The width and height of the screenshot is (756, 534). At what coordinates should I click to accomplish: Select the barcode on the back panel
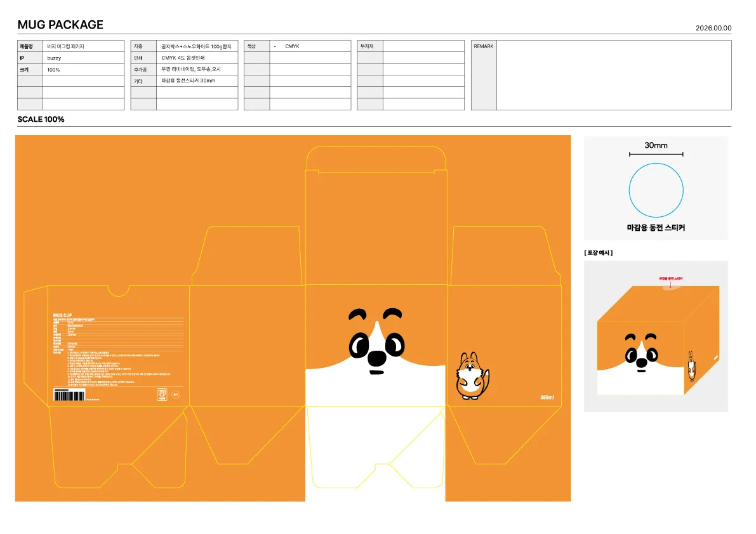pos(69,396)
